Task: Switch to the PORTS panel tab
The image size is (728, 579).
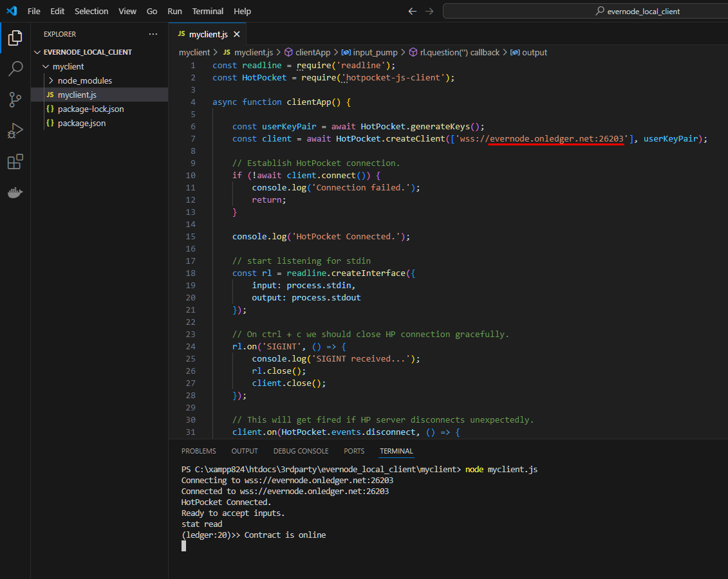Action: coord(354,451)
